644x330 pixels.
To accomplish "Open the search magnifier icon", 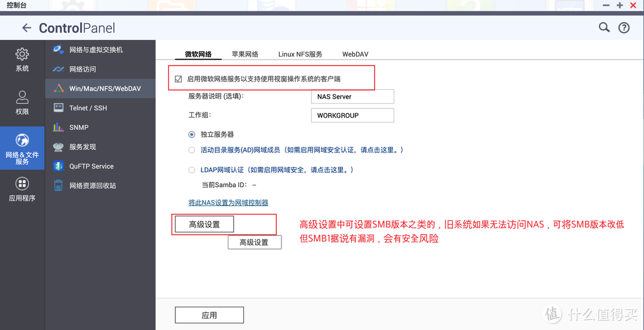I will coord(603,27).
